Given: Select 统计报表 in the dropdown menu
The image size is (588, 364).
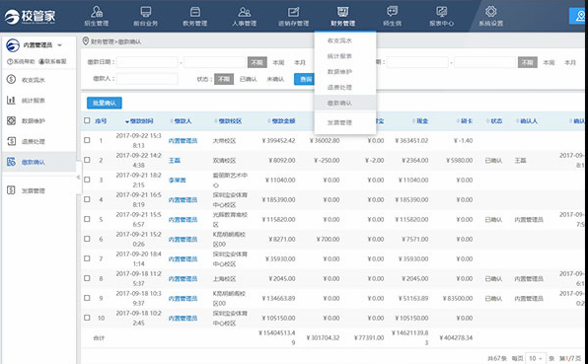Looking at the screenshot, I should tap(339, 56).
